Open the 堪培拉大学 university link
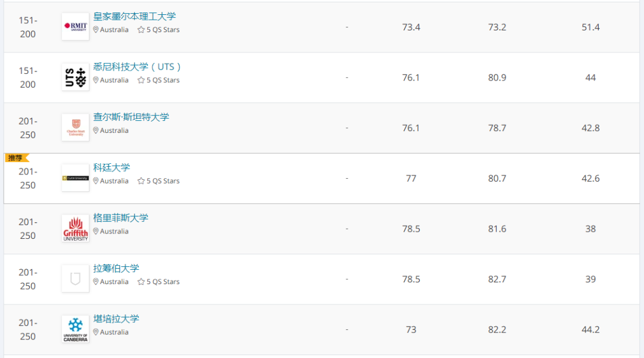 click(116, 319)
